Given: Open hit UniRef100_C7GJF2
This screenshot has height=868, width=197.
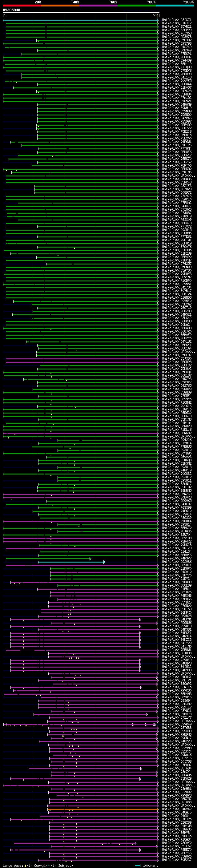Looking at the screenshot, I should coord(176,24).
